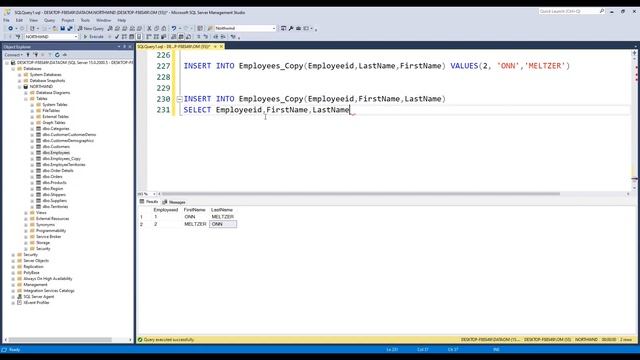Viewport: 640px width, 360px height.
Task: Select the dbo.Customers table
Action: point(56,147)
